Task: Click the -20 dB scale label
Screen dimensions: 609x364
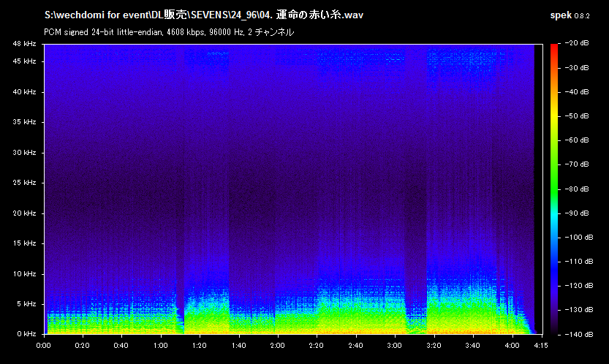Action: click(x=576, y=43)
